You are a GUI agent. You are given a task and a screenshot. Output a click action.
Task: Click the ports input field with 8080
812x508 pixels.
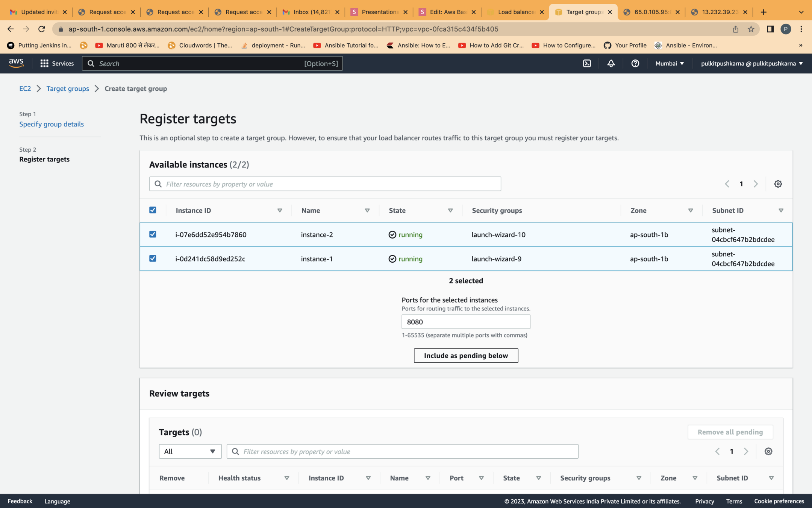466,322
